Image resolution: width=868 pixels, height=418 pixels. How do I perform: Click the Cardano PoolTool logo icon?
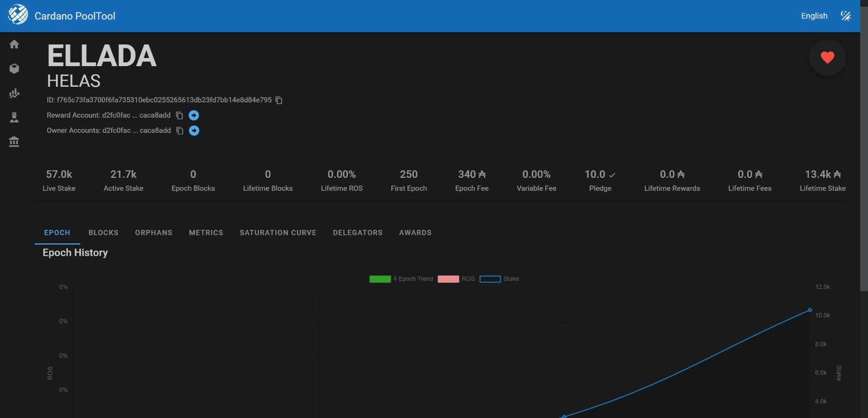coord(18,15)
